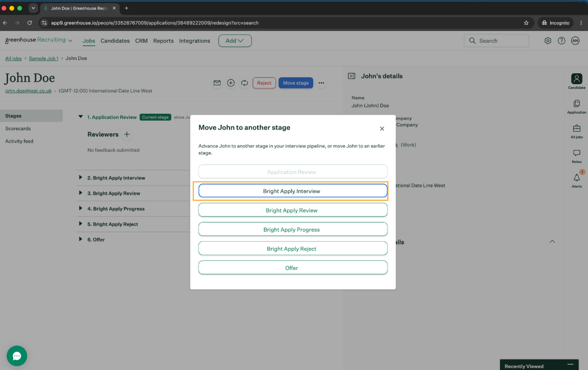Click the red Reject button

pyautogui.click(x=264, y=83)
